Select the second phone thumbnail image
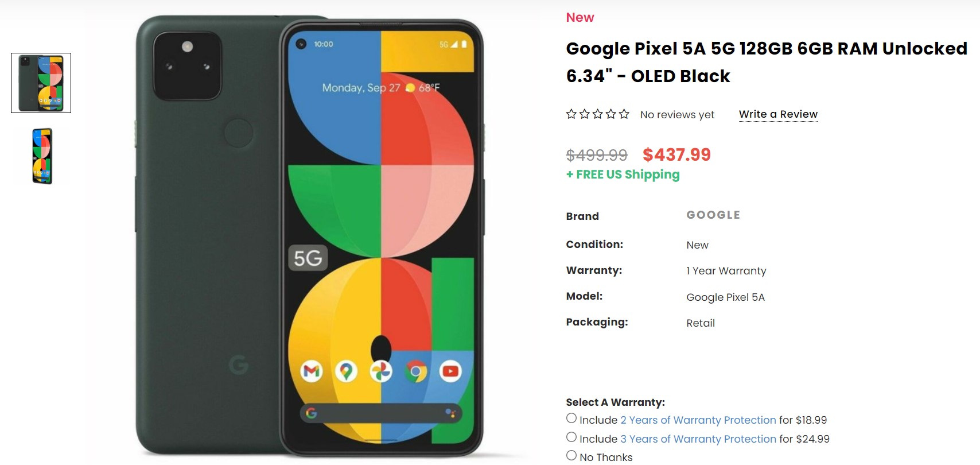980x465 pixels. point(42,156)
